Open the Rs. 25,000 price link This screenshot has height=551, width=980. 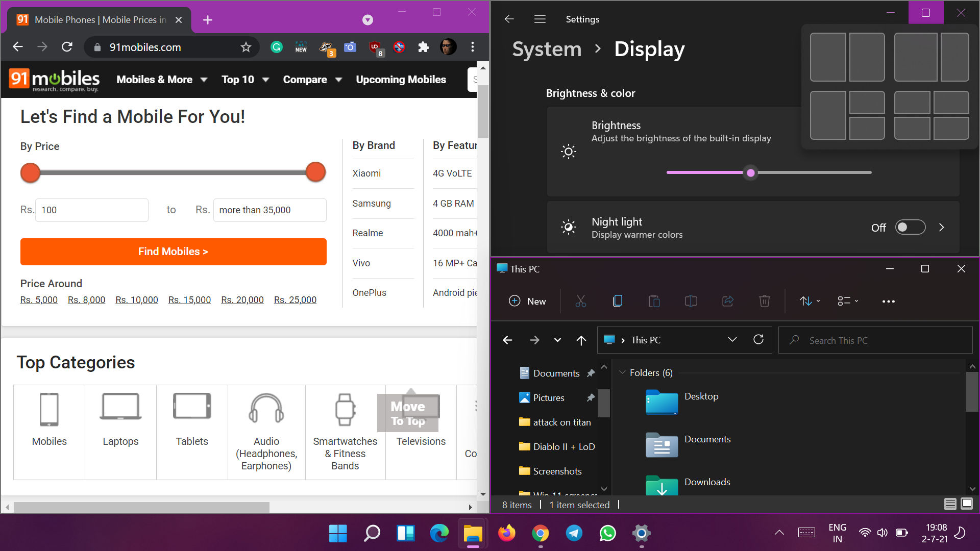295,300
